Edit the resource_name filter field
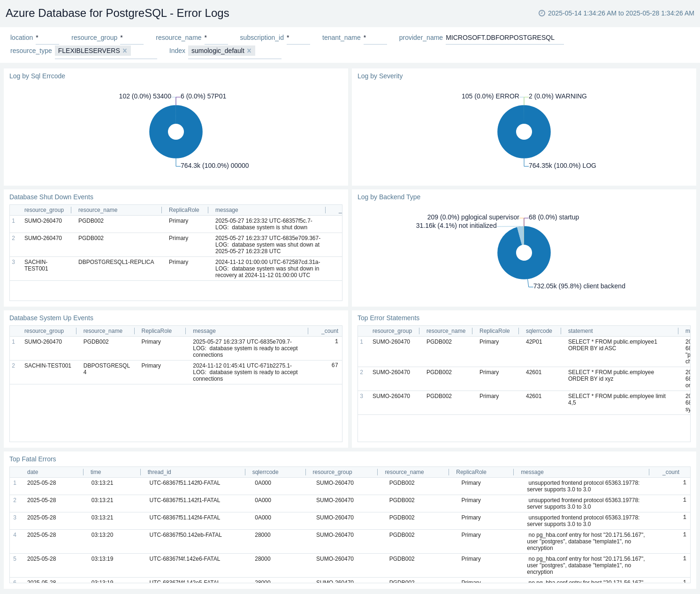 [x=216, y=38]
